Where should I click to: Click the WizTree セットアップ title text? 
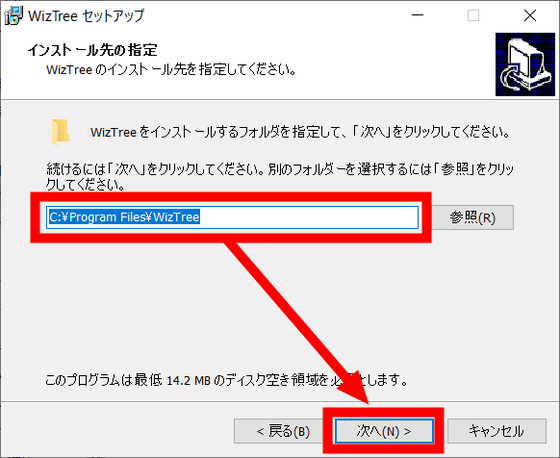[86, 16]
